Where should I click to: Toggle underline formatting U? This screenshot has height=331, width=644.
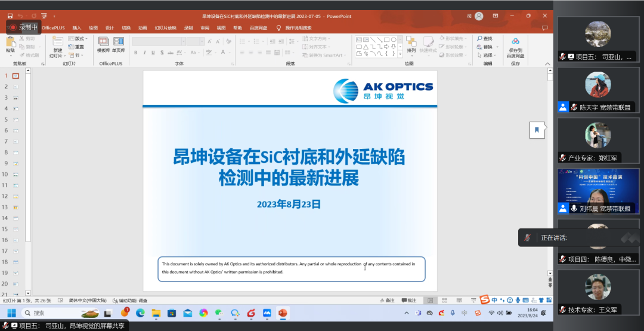click(153, 52)
